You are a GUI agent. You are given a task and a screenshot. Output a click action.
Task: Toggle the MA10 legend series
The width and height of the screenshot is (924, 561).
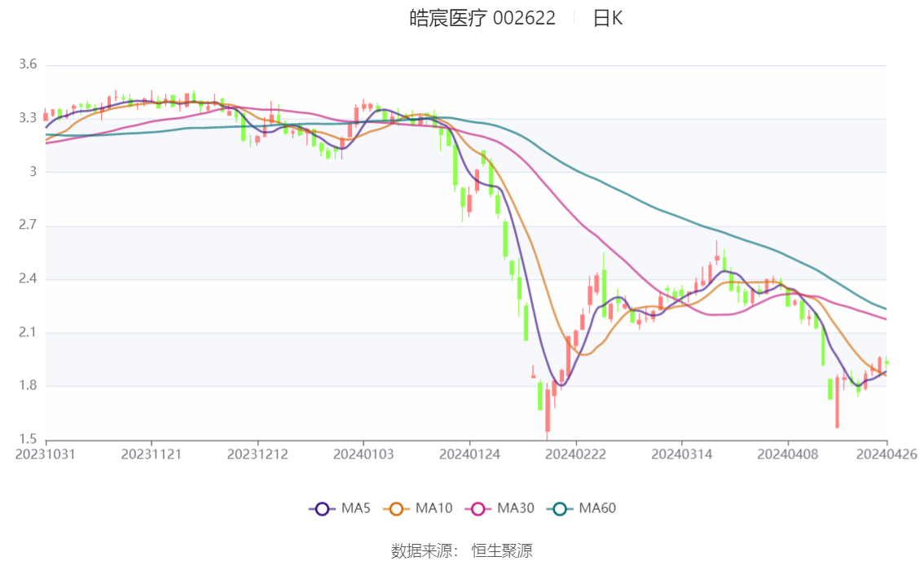tap(418, 509)
